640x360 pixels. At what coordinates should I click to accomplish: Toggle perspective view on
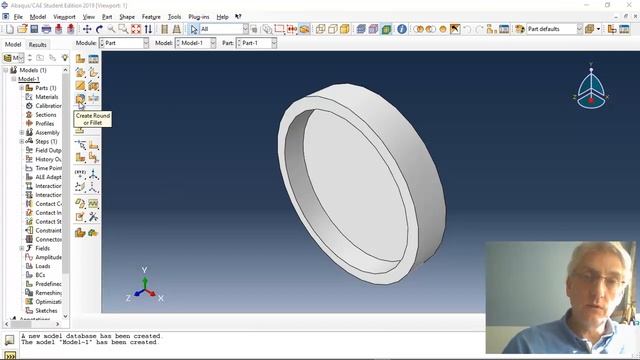click(x=176, y=29)
